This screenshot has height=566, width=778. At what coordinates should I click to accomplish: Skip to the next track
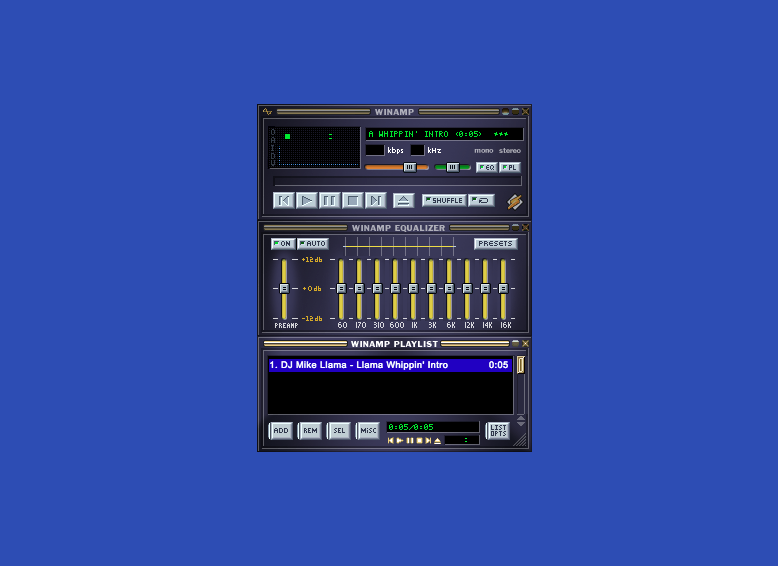click(375, 201)
